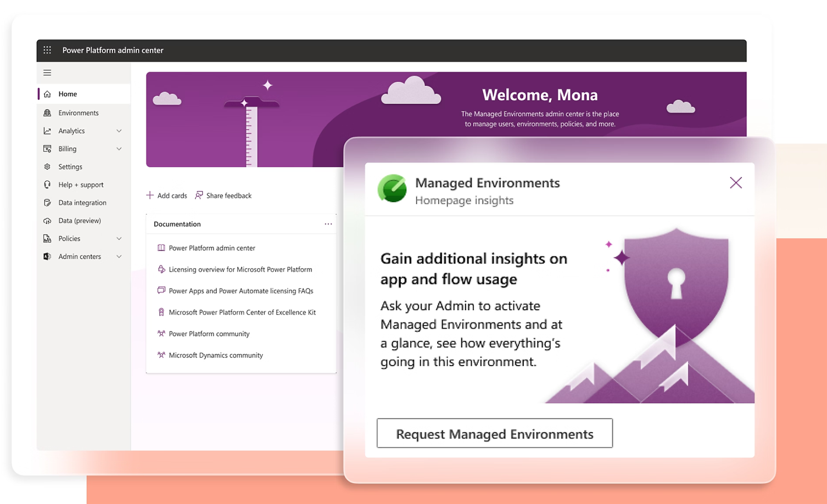Open Power Apps and Power Automate licensing FAQs
The width and height of the screenshot is (827, 504).
[241, 290]
